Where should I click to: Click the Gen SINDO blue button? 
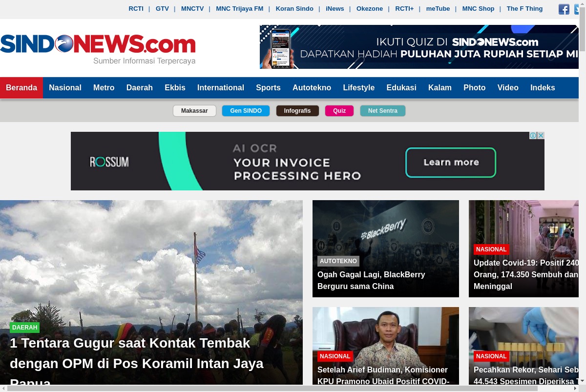pos(246,111)
